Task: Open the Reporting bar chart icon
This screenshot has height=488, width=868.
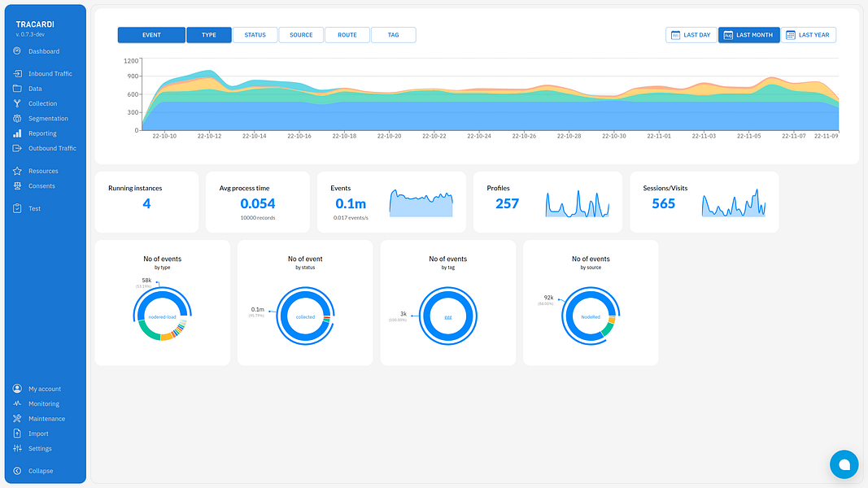Action: click(17, 133)
